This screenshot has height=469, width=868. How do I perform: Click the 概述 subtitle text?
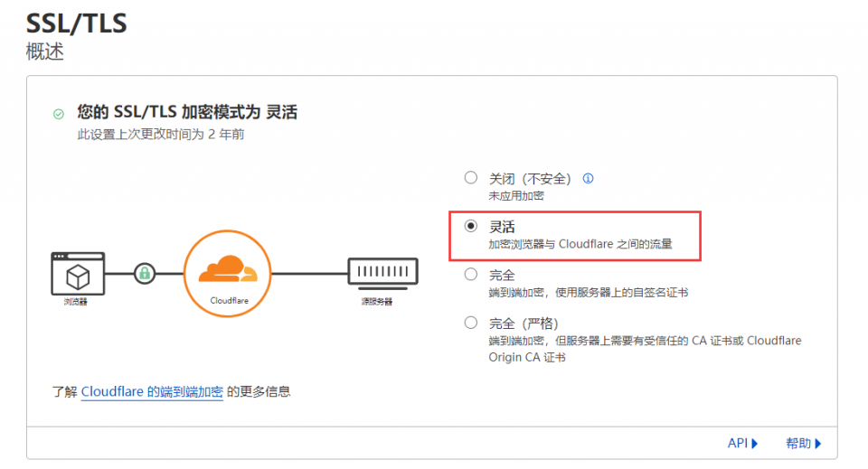point(45,52)
